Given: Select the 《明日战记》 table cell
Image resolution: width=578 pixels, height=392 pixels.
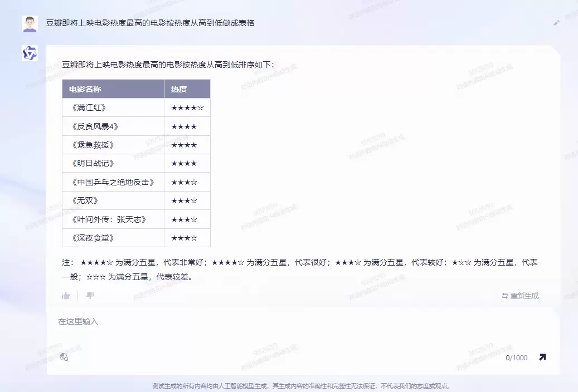Looking at the screenshot, I should coord(113,163).
